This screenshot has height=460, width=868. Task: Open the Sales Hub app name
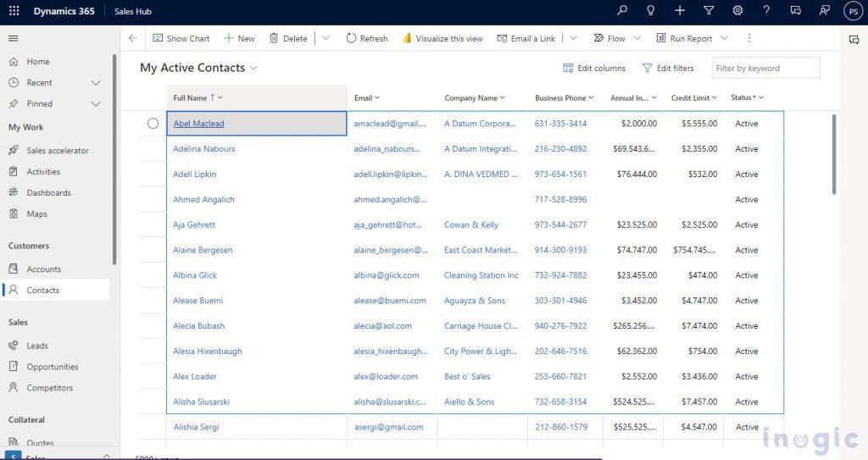tap(133, 11)
